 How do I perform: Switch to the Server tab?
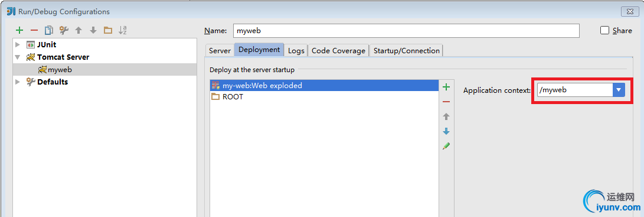220,51
